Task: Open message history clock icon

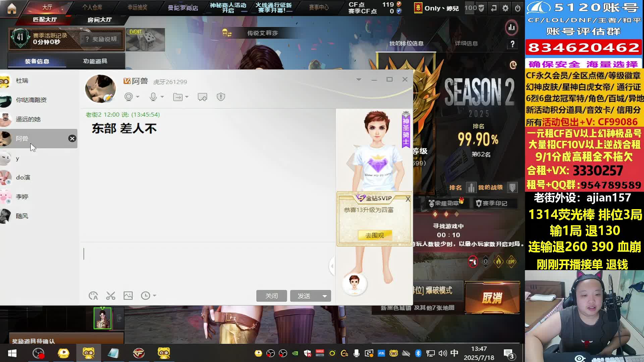Action: [x=146, y=296]
